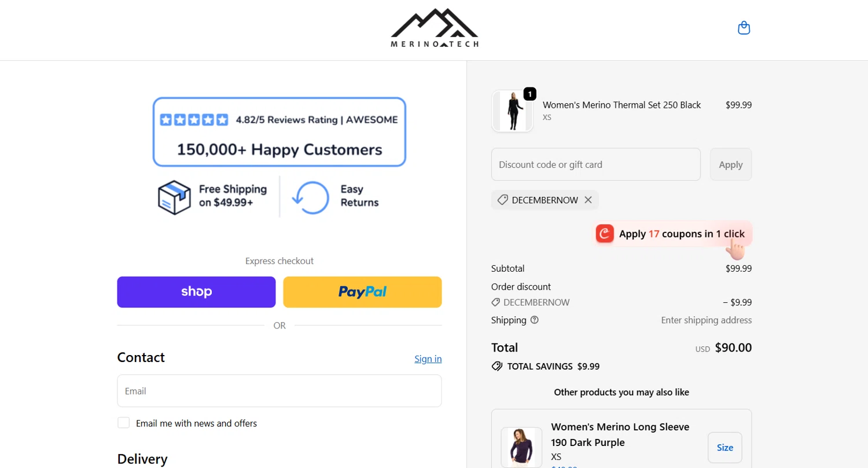Click the quantity badge on thermal set
This screenshot has height=468, width=868.
click(530, 93)
